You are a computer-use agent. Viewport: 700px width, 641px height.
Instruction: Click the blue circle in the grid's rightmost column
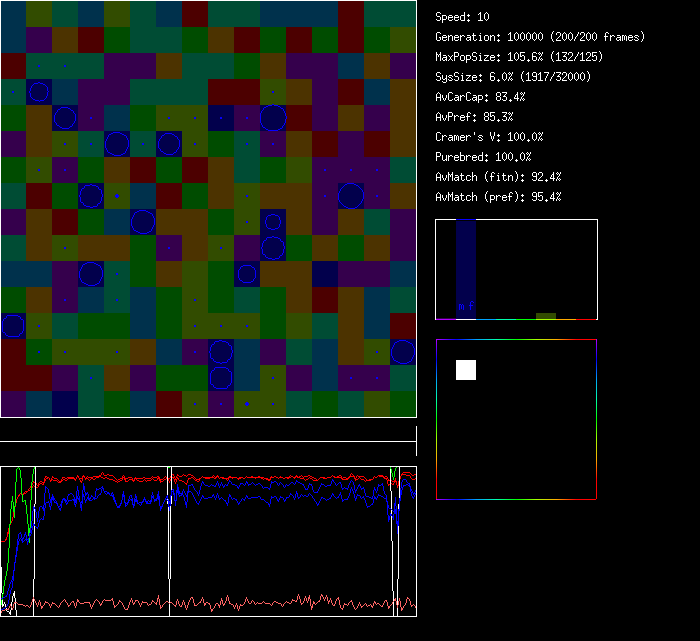coord(403,352)
